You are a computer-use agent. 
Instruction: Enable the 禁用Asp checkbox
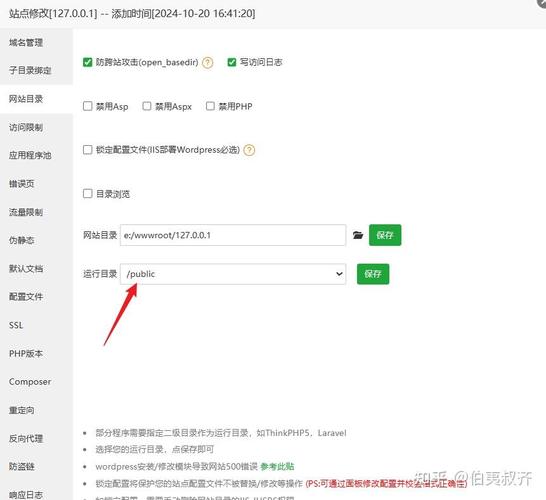(x=87, y=106)
